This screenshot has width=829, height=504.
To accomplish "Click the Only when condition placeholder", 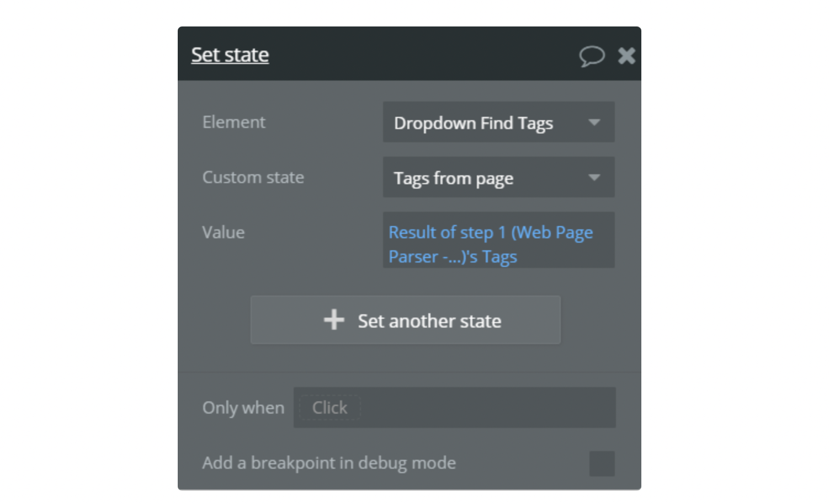I will tap(330, 408).
